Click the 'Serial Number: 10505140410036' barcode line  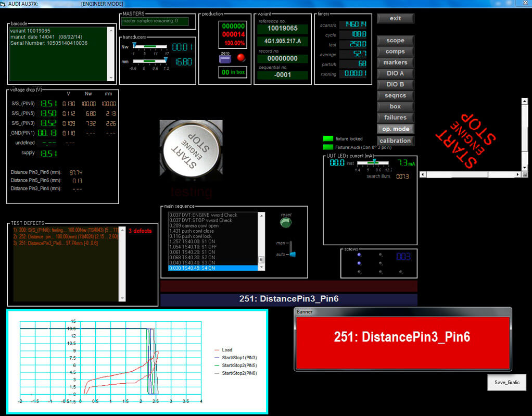pyautogui.click(x=49, y=43)
